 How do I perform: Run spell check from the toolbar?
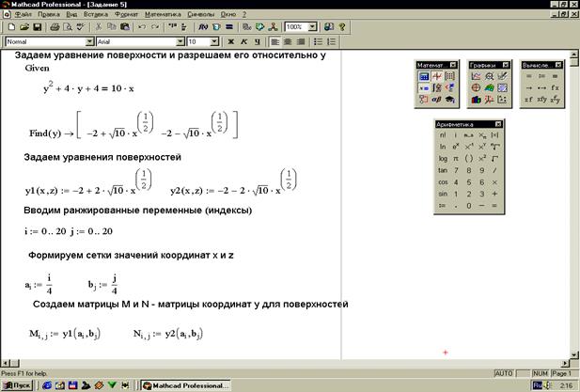click(81, 27)
